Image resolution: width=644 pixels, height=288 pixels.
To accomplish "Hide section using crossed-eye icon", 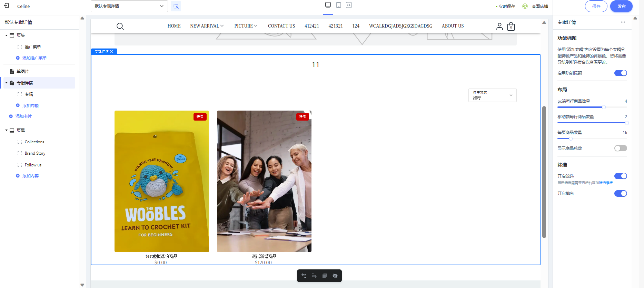I will coord(335,276).
